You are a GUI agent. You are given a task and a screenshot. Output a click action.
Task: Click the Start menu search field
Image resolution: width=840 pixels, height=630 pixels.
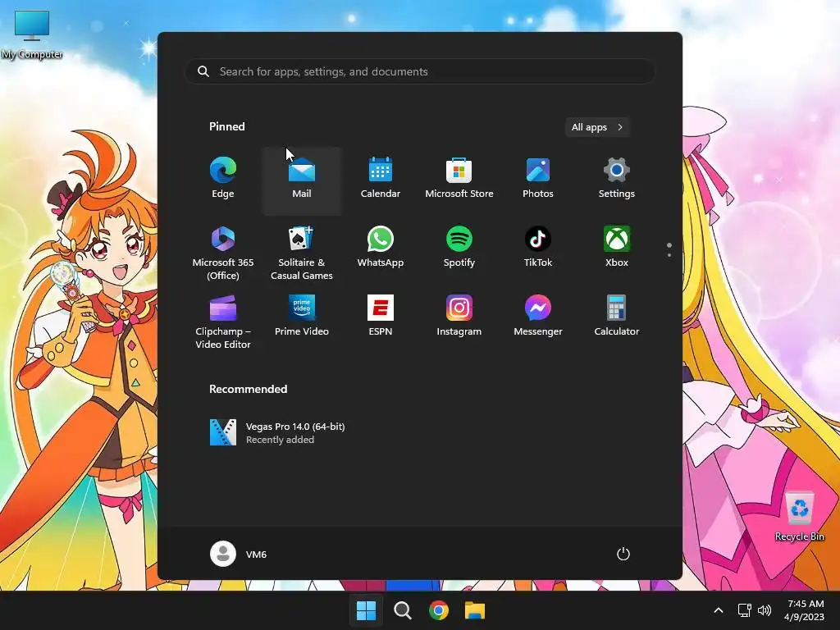[x=420, y=72]
